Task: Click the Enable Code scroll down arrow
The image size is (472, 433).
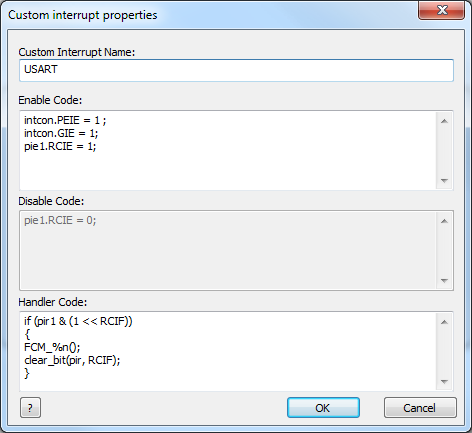Action: 444,181
